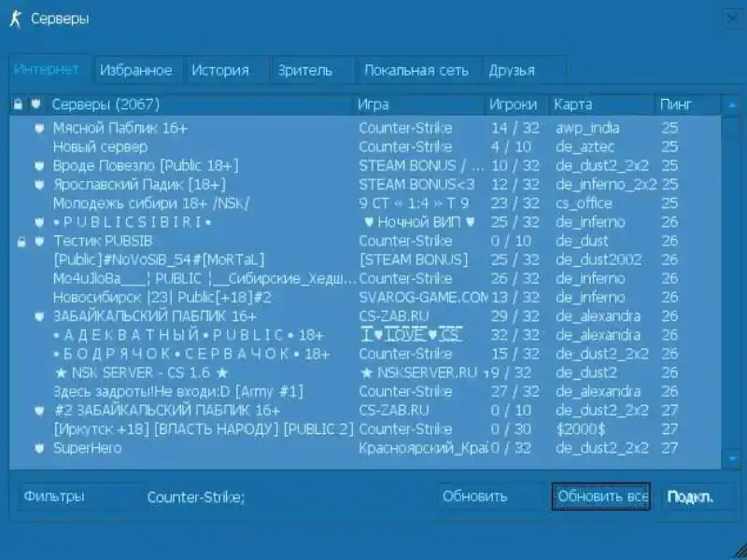The height and width of the screenshot is (560, 747).
Task: Select the А Д Е К В А Т Н Ы Й P U B L I C 18+ server
Action: click(365, 335)
